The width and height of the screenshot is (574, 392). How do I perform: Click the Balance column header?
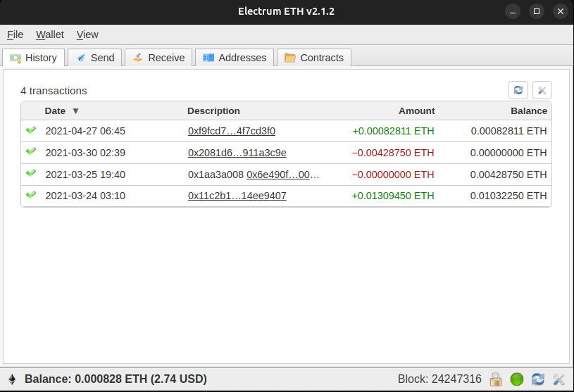pyautogui.click(x=529, y=110)
